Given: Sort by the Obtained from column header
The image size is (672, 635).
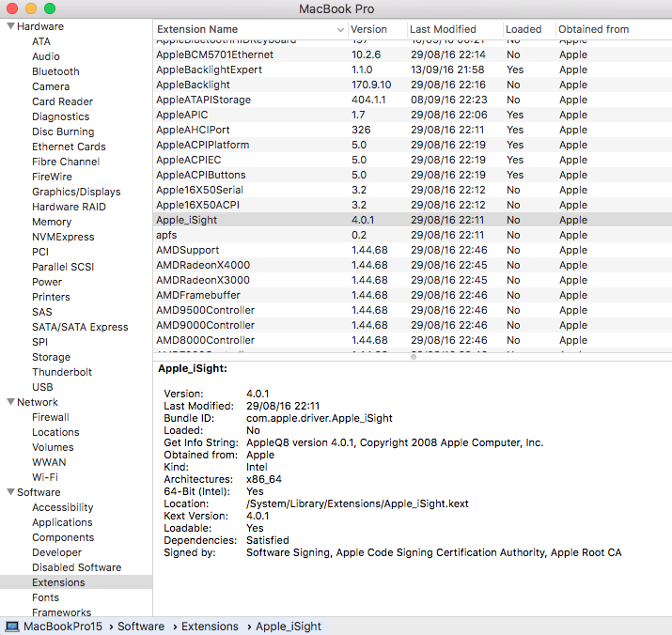Looking at the screenshot, I should click(x=594, y=29).
